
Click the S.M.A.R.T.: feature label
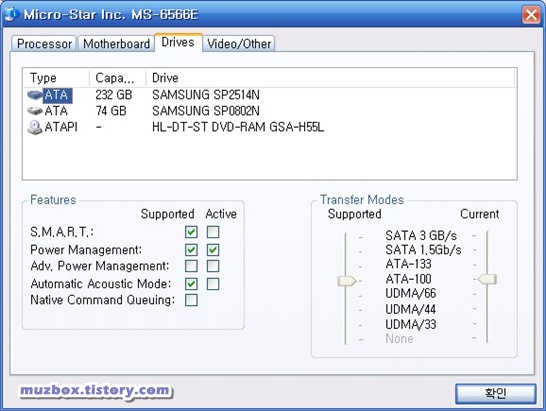pos(62,232)
